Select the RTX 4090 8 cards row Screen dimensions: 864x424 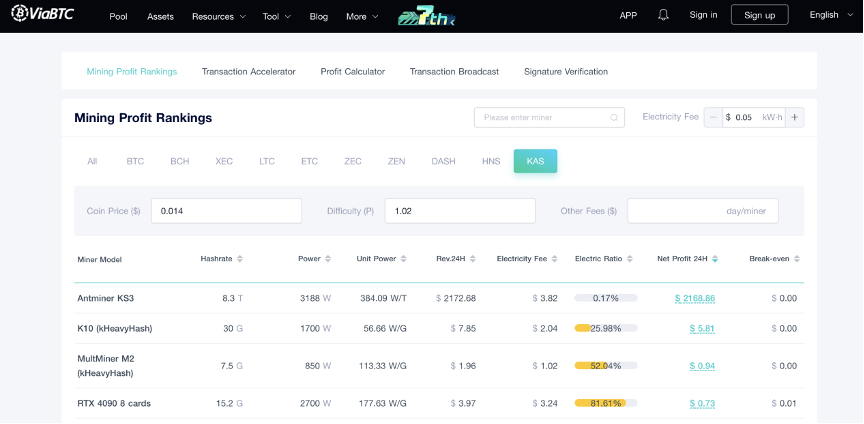439,404
